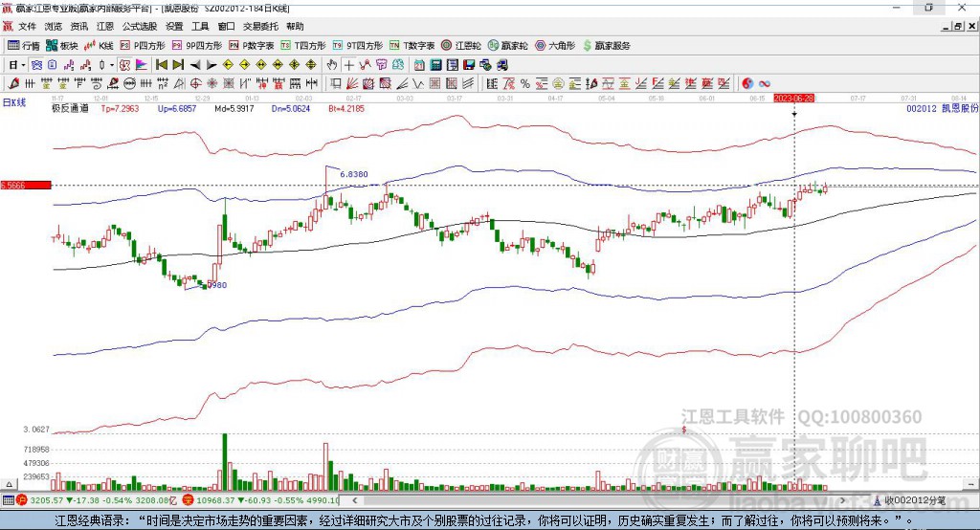
Task: Click the floppy disk save icon
Action: [469, 65]
